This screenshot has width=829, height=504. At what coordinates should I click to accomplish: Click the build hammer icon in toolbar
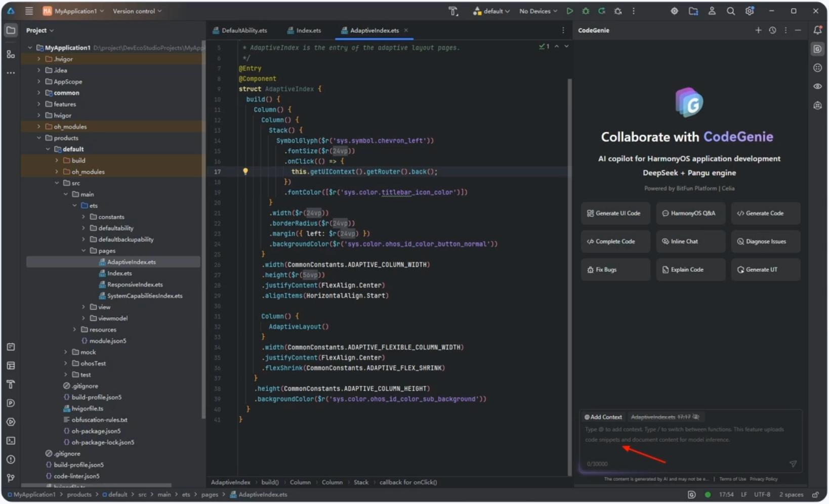pos(453,11)
